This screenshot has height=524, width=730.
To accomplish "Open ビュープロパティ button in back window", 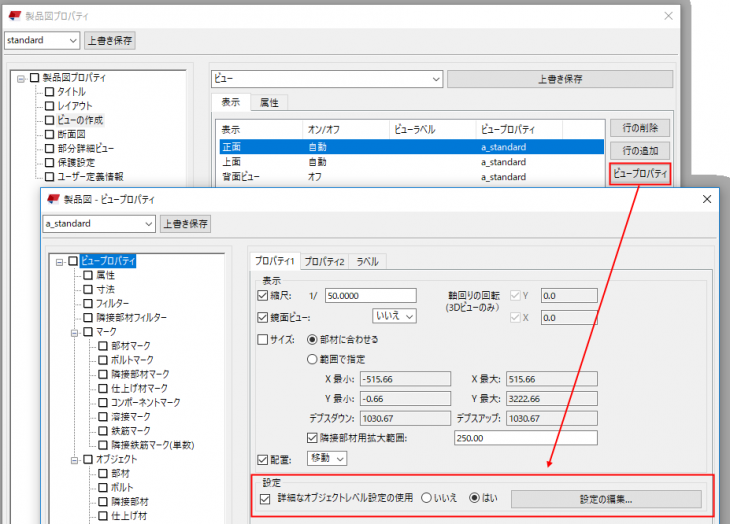I will coord(640,174).
